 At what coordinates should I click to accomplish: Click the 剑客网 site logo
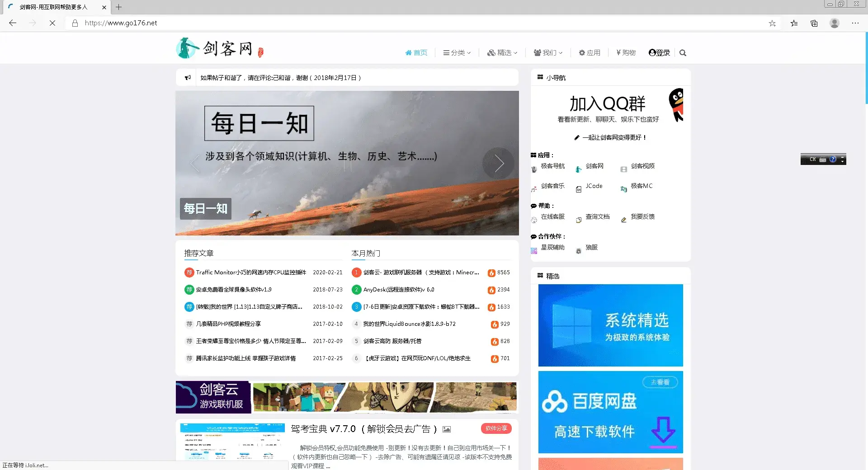click(x=220, y=48)
